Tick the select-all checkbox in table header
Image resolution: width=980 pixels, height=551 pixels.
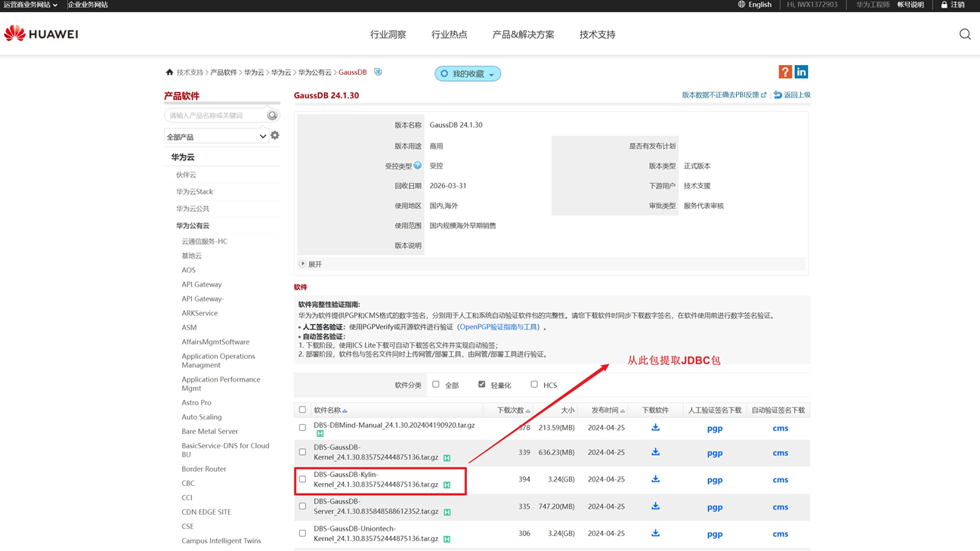(x=303, y=410)
